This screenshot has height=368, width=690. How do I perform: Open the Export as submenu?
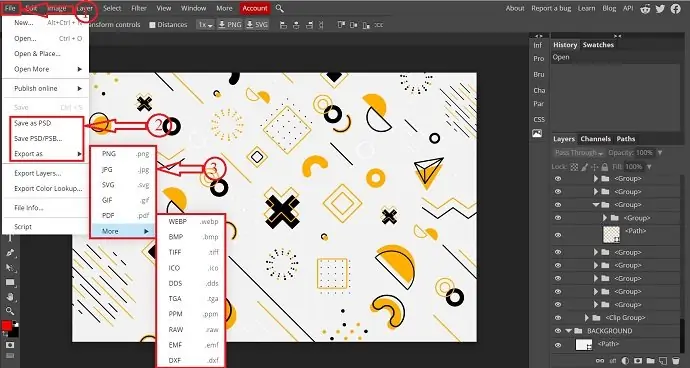[x=48, y=154]
